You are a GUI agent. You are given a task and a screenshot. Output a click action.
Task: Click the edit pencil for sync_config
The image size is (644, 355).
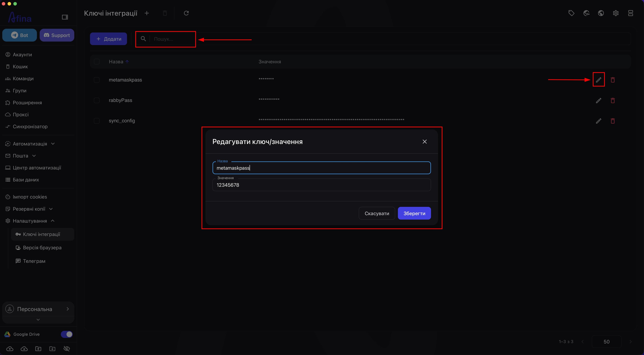599,121
